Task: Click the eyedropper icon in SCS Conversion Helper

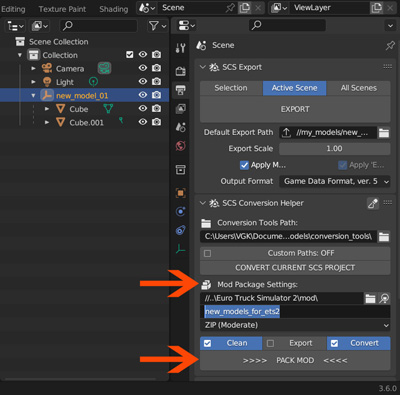Action: coord(373,203)
